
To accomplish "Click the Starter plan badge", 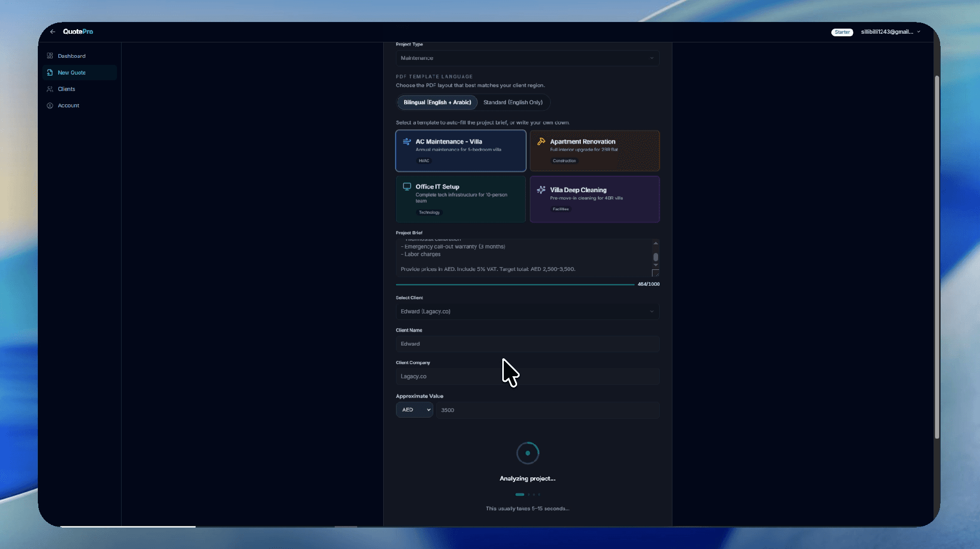I will [x=842, y=32].
